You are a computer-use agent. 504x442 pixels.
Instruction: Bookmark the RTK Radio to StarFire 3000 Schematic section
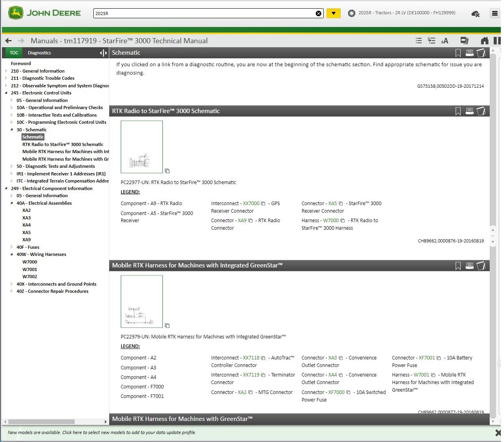tap(458, 111)
